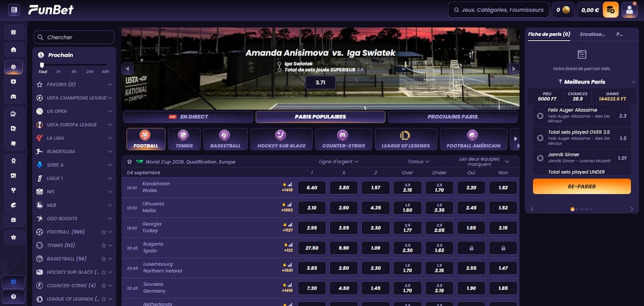Show previous banner with left arrow
This screenshot has width=644, height=306.
click(x=127, y=69)
